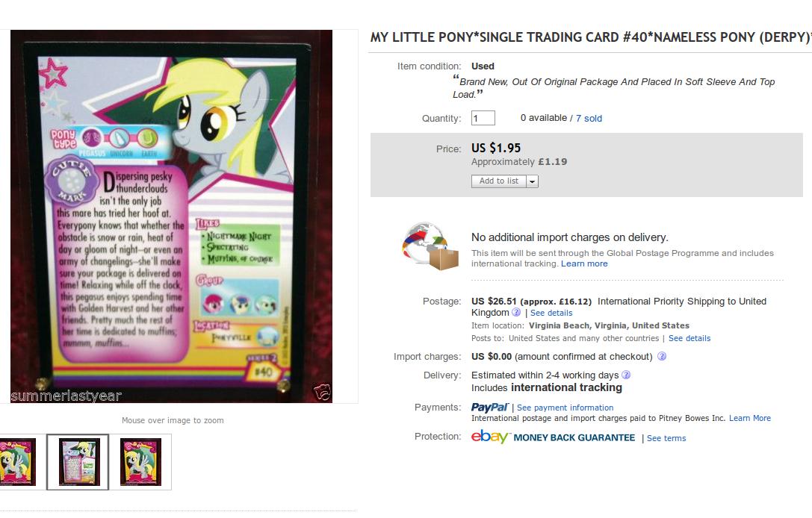Click the eBay logo by Money Back Guarantee
The width and height of the screenshot is (812, 518).
tap(490, 437)
